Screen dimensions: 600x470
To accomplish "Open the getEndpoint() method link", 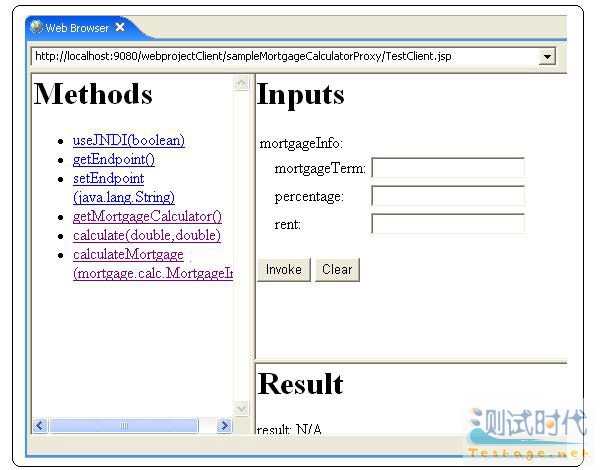I will tap(113, 160).
